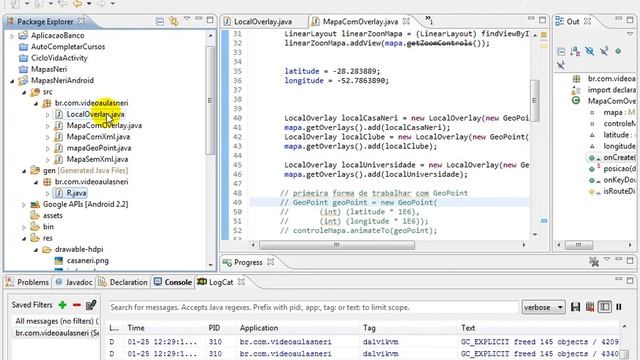This screenshot has width=640, height=360.
Task: Click the Outline horizontal scrollbar
Action: (x=578, y=245)
